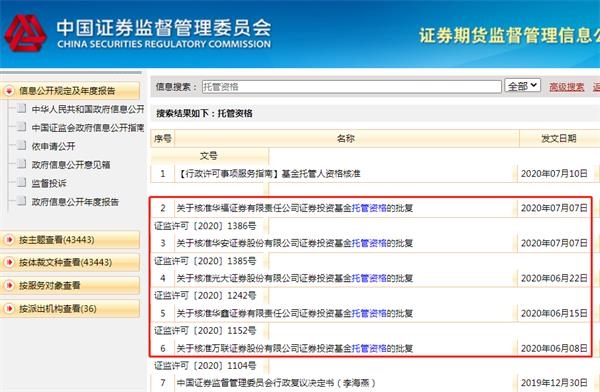Expand the 按主题查看(43443) section
Viewport: 600px width, 392px height.
coord(70,240)
